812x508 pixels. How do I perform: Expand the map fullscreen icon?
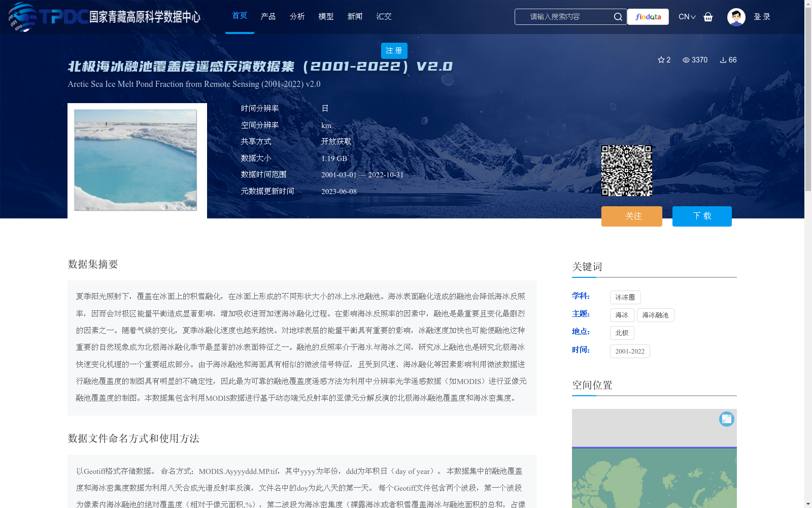pyautogui.click(x=726, y=419)
